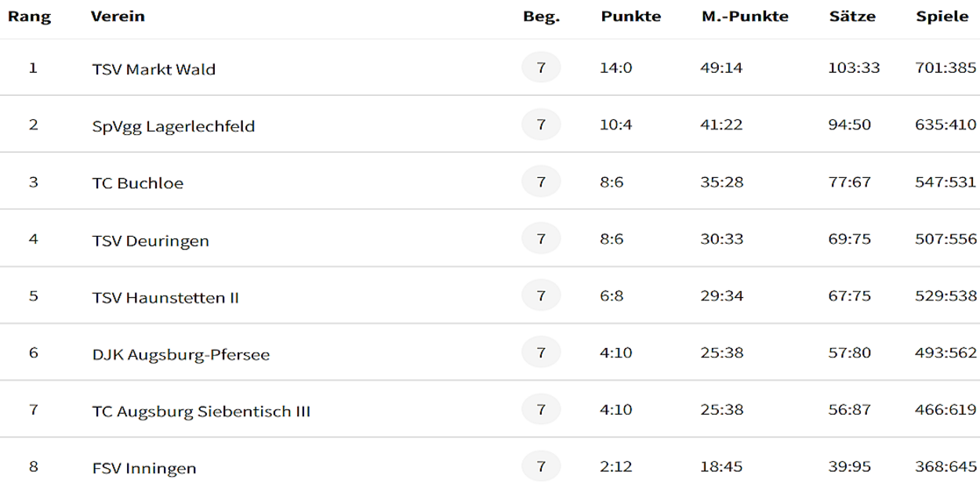Select the Verein column header
This screenshot has width=980, height=490.
[x=118, y=17]
